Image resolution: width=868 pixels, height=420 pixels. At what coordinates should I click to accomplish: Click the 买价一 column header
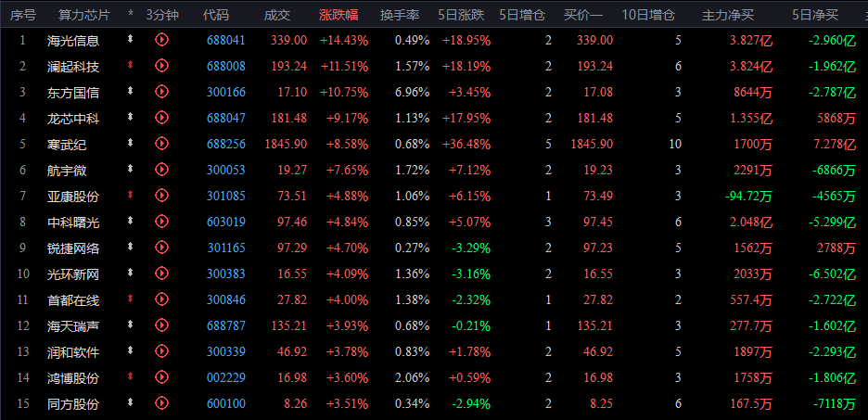pos(583,15)
